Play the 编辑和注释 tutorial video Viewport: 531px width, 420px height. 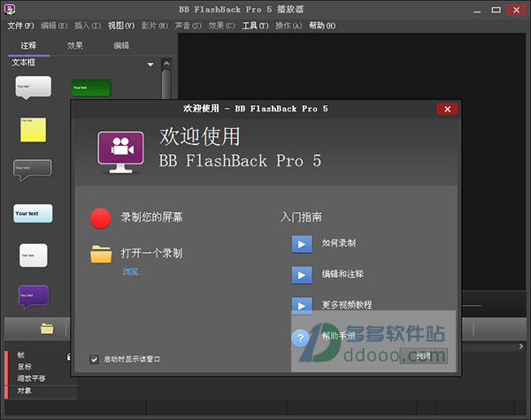coord(302,275)
